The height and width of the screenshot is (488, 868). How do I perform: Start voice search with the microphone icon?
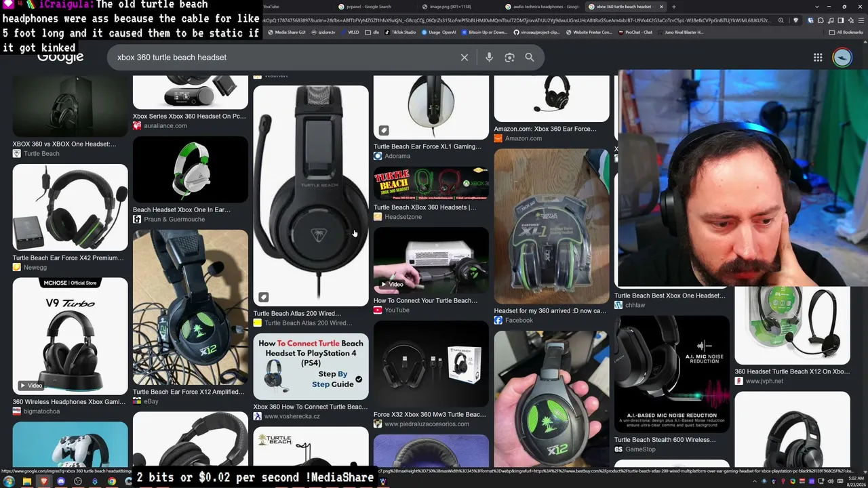pos(489,58)
